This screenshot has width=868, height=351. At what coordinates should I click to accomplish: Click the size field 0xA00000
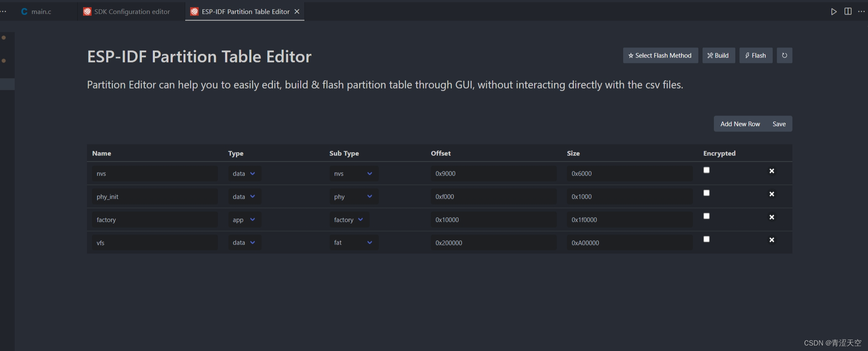pos(629,243)
